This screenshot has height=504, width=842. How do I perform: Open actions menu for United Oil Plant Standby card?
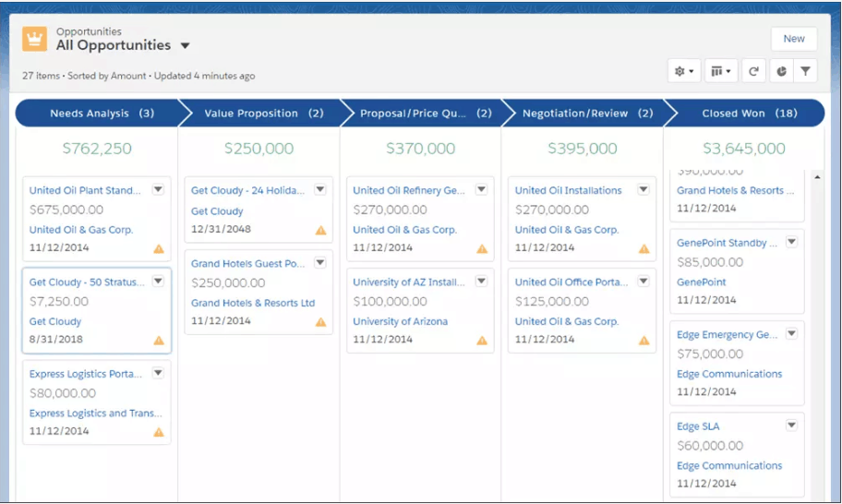[158, 189]
